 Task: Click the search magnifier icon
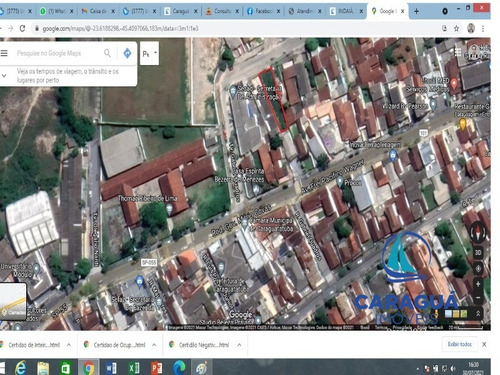point(107,53)
